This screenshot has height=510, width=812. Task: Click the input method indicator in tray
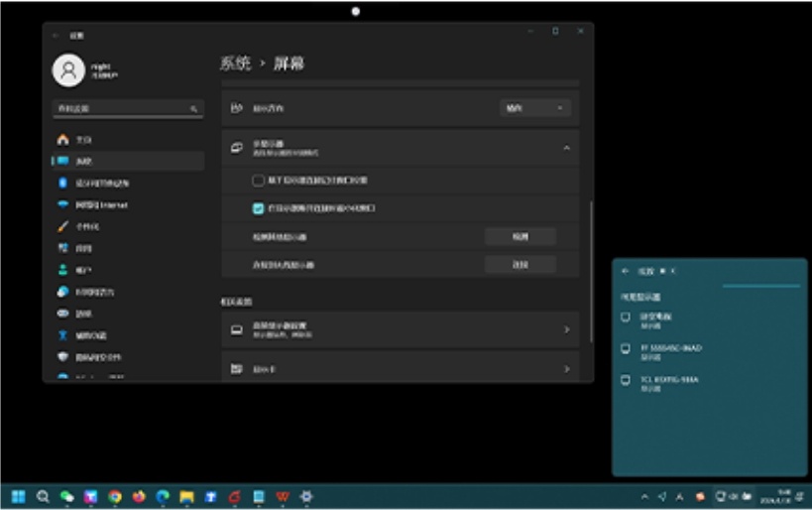[679, 497]
